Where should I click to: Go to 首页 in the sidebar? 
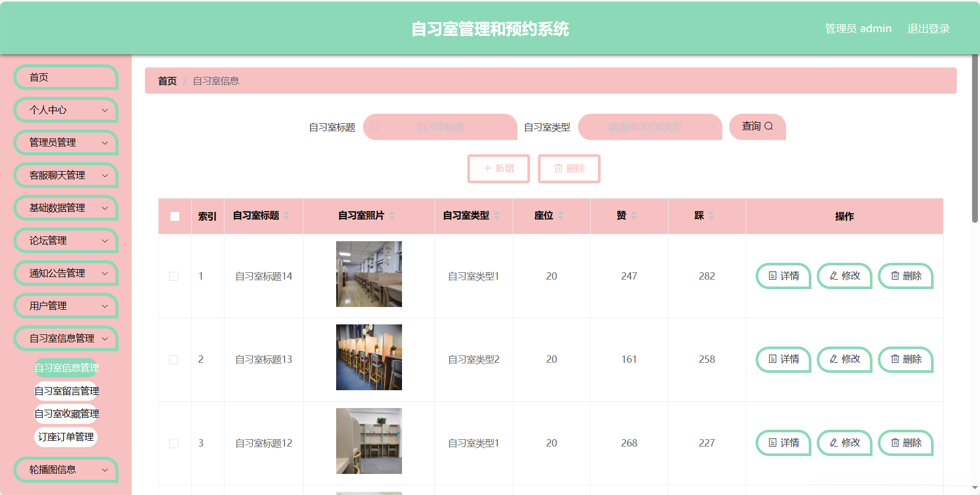pos(66,77)
